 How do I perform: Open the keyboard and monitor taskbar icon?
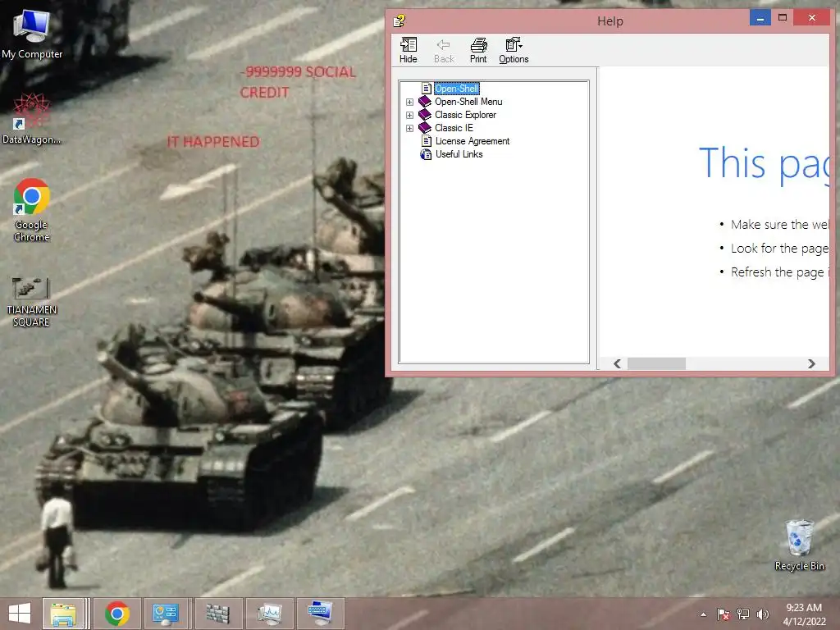point(321,614)
